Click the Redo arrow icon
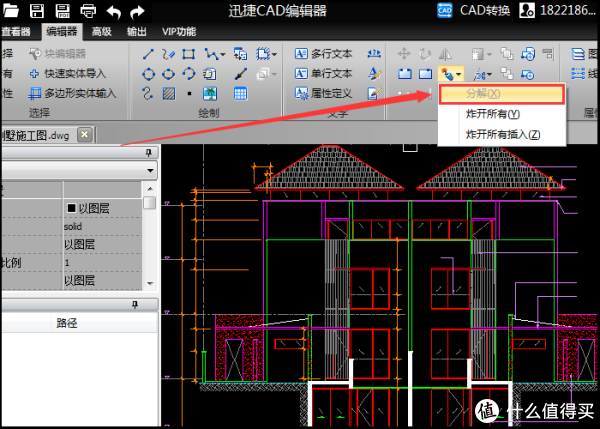This screenshot has width=600, height=429. click(138, 12)
